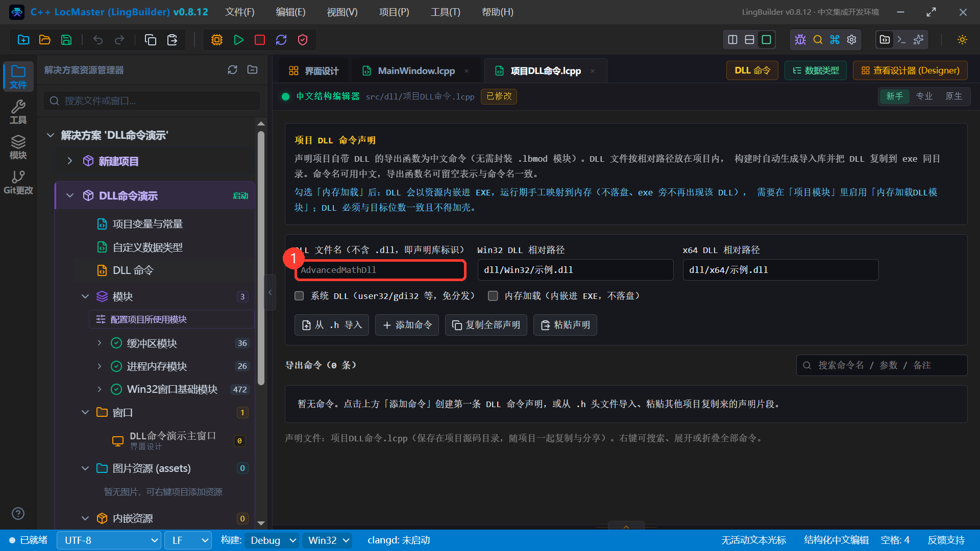980x551 pixels.
Task: Expand the 新建项目 tree node
Action: point(70,161)
